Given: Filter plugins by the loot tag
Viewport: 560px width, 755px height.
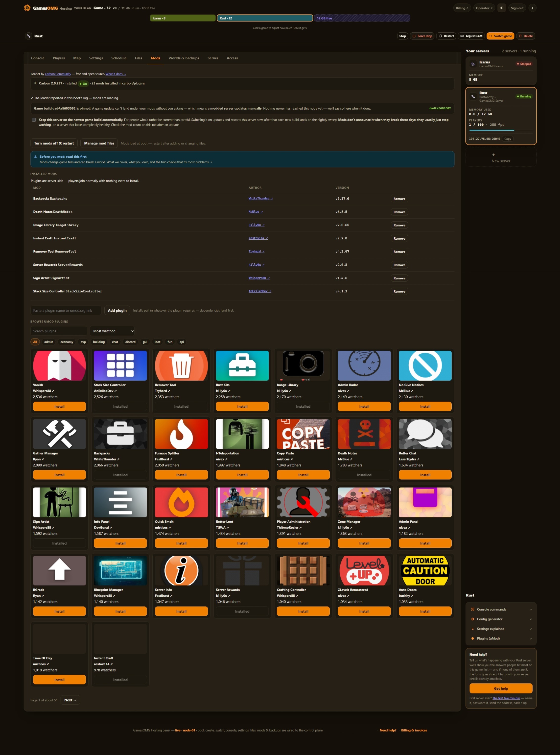Looking at the screenshot, I should [x=157, y=342].
